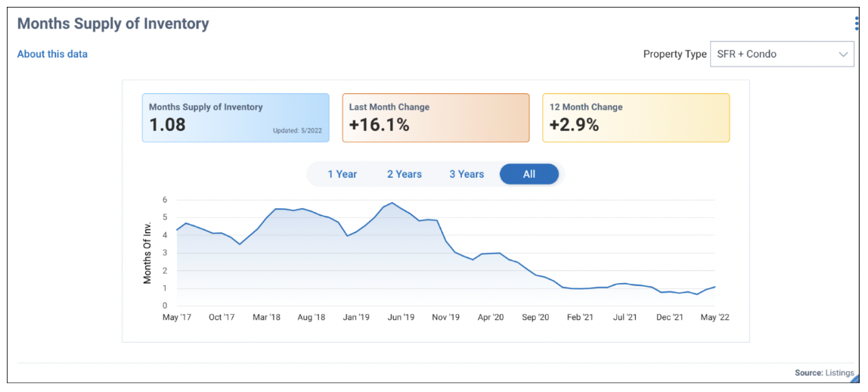
Task: Click the +2.9% value
Action: 574,125
